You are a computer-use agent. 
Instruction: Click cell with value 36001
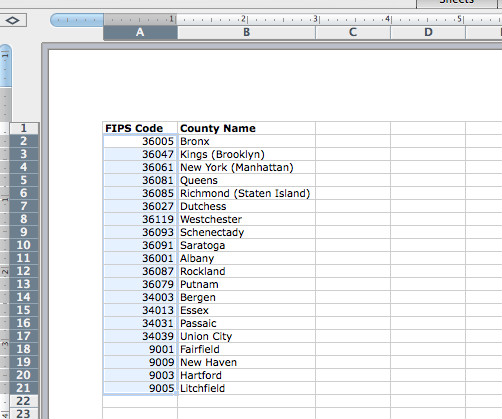pyautogui.click(x=140, y=258)
